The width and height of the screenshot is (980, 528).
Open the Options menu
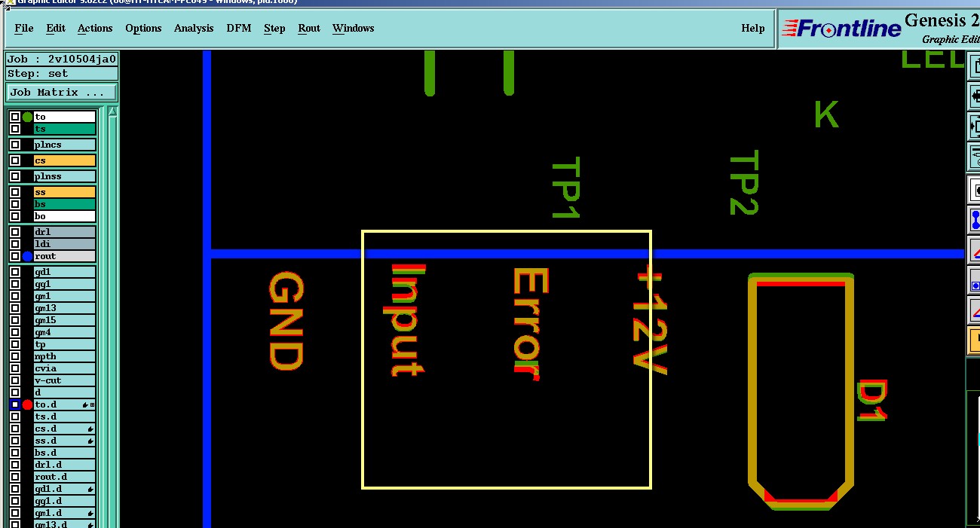pyautogui.click(x=143, y=28)
